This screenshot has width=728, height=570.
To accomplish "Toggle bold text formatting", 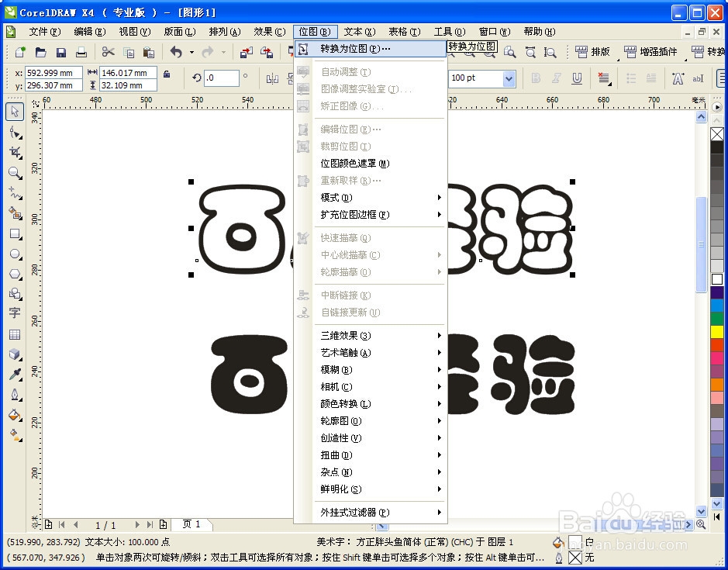I will (536, 78).
